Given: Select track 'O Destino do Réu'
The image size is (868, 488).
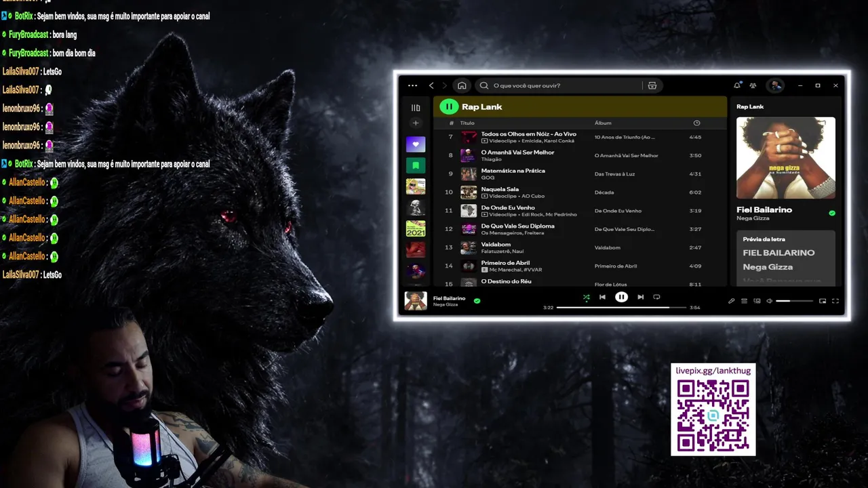Looking at the screenshot, I should (506, 281).
